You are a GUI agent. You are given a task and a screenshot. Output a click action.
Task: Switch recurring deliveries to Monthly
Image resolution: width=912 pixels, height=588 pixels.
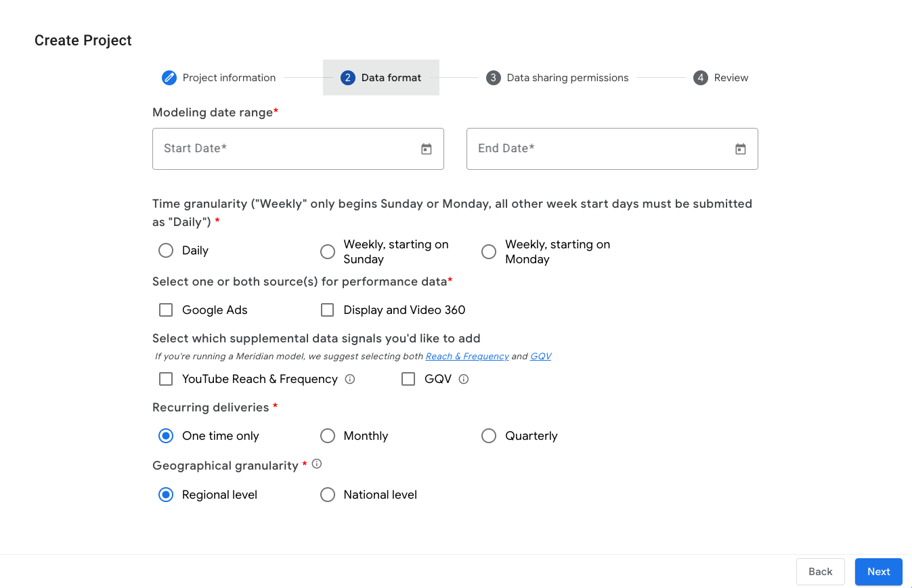[328, 436]
